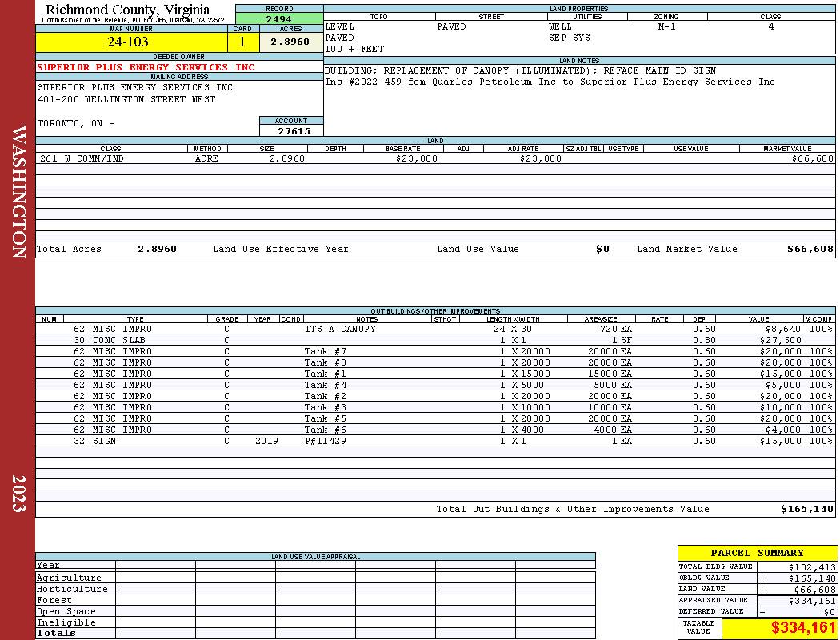Click the Total Bldg Value $102,413
This screenshot has width=840, height=640.
pyautogui.click(x=812, y=567)
